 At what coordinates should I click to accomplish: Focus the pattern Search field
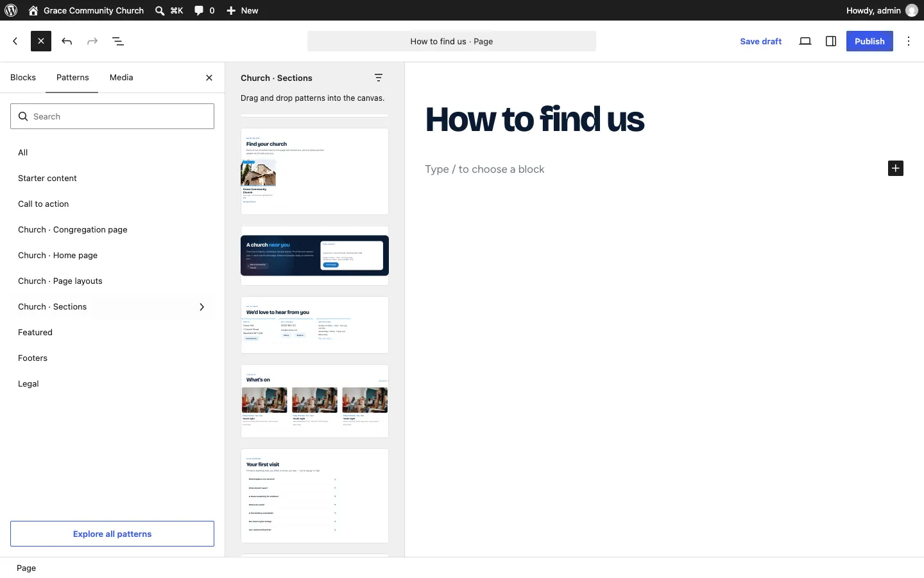112,116
